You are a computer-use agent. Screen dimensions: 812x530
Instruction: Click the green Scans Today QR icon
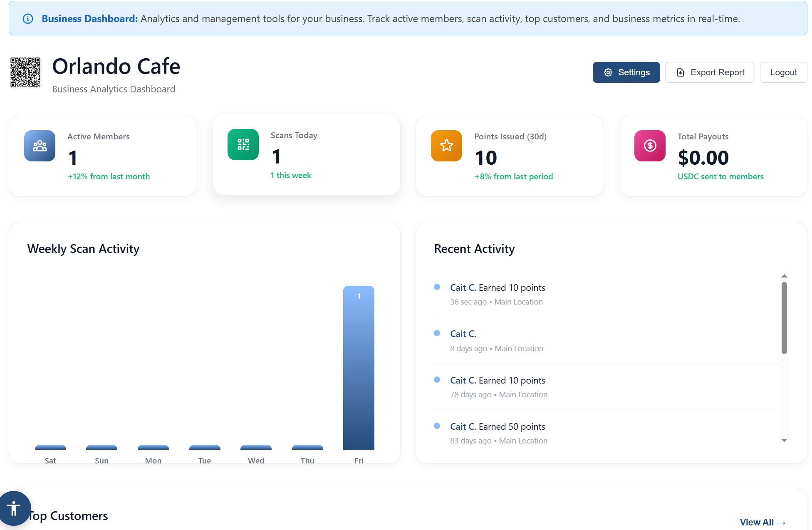[243, 144]
